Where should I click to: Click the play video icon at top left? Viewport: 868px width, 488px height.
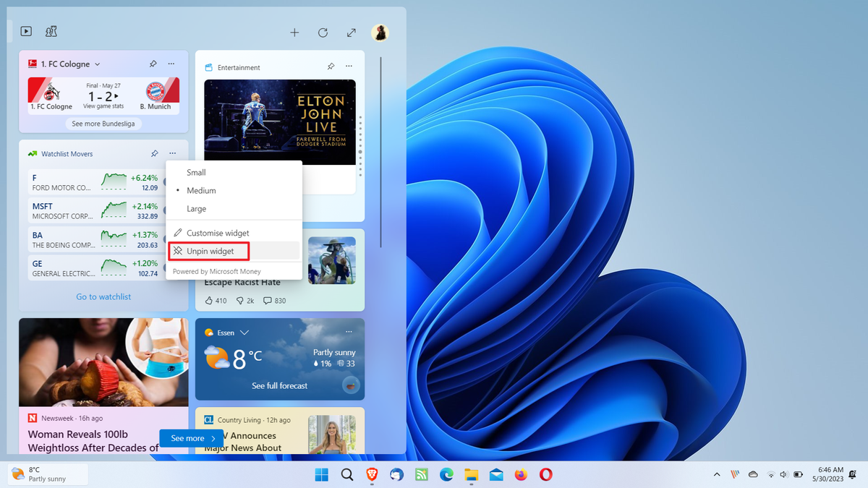click(x=25, y=31)
